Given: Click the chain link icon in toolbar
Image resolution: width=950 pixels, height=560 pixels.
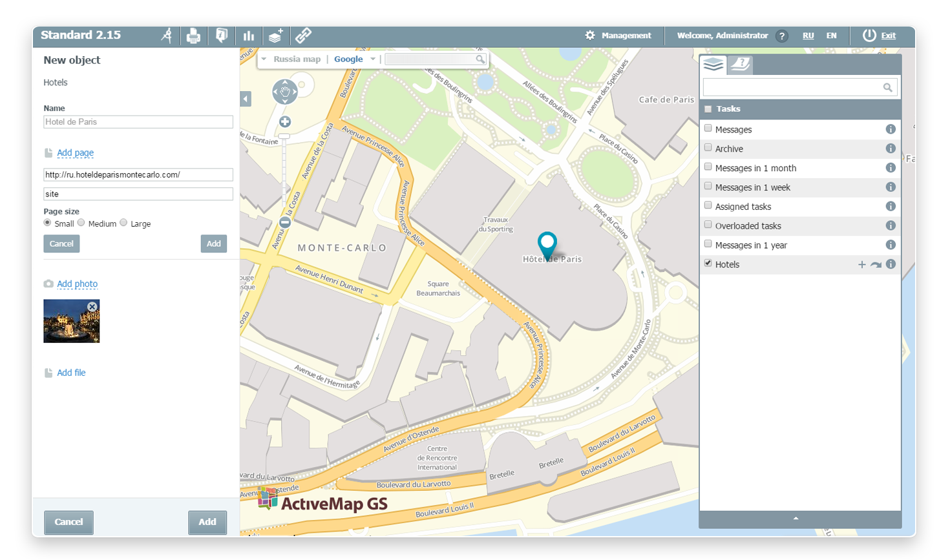Looking at the screenshot, I should coord(303,36).
